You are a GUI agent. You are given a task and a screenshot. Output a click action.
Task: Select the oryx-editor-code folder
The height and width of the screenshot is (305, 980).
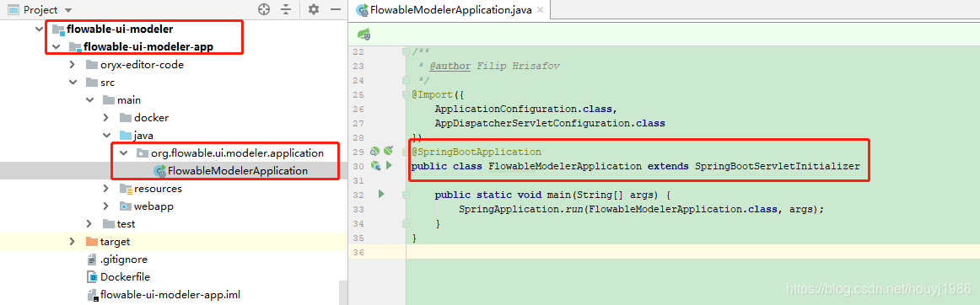[x=142, y=64]
